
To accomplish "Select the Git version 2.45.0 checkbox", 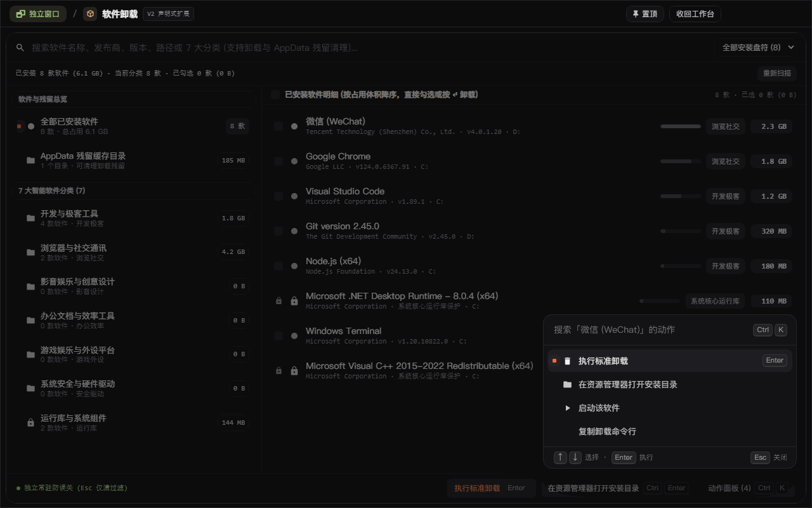I will coord(278,231).
